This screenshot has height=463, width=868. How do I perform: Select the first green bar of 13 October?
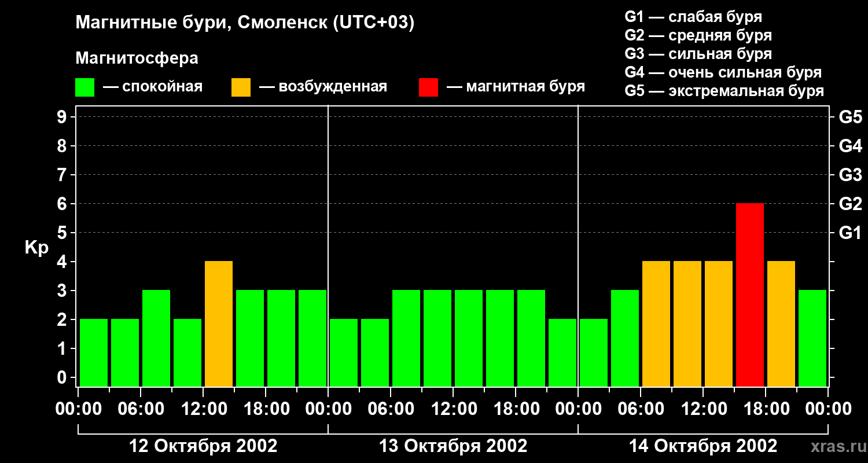pyautogui.click(x=344, y=352)
